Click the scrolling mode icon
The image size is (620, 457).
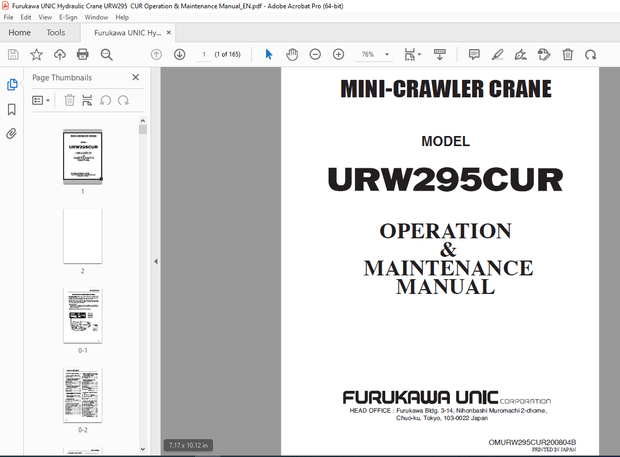[x=440, y=55]
